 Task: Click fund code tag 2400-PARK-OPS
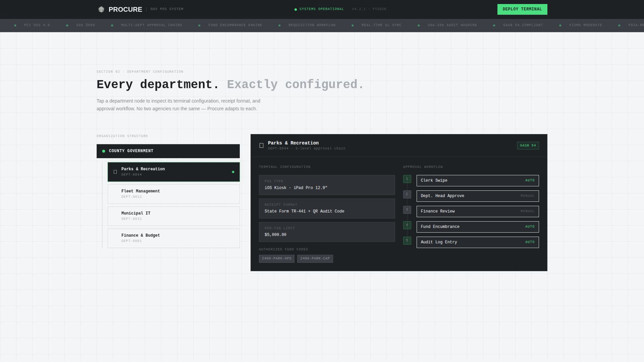(x=276, y=259)
